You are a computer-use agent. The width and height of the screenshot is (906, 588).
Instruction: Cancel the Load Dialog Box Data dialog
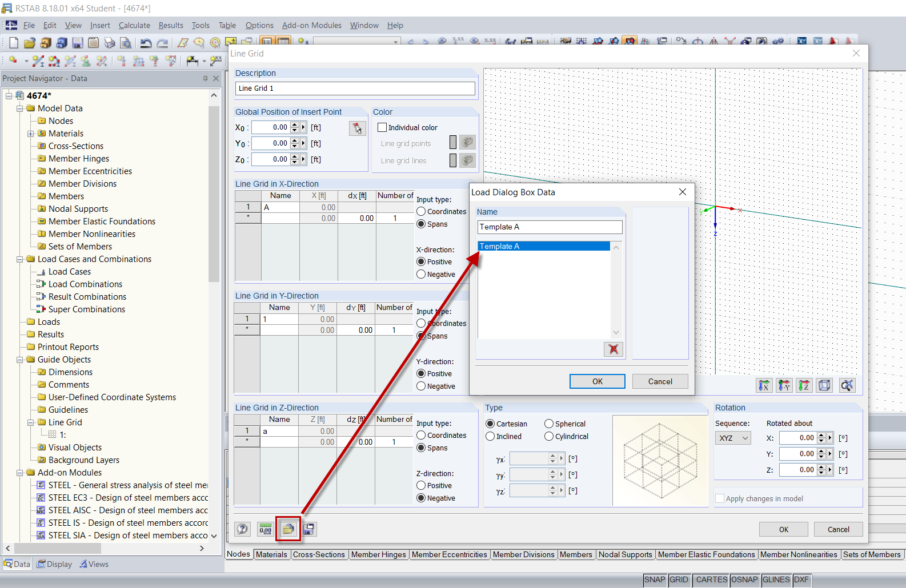coord(660,381)
